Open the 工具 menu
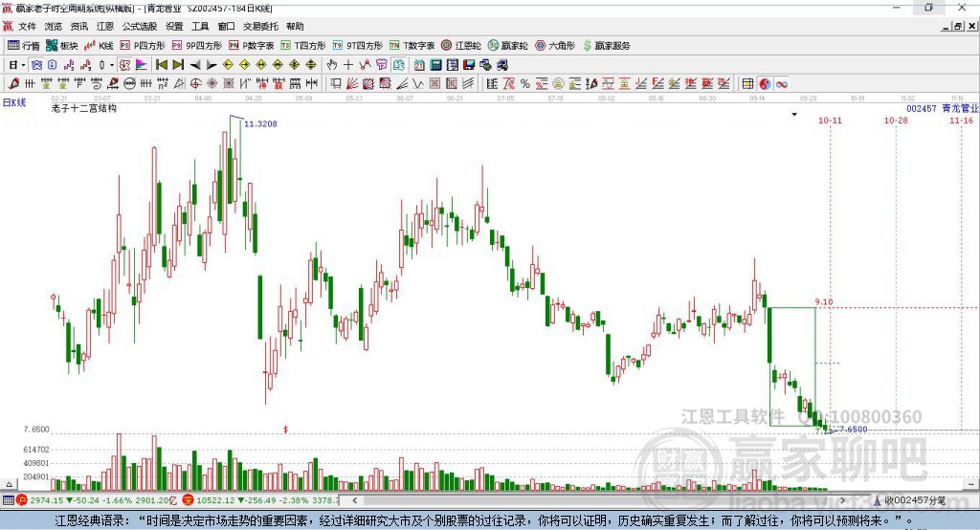The image size is (980, 530). pyautogui.click(x=200, y=26)
